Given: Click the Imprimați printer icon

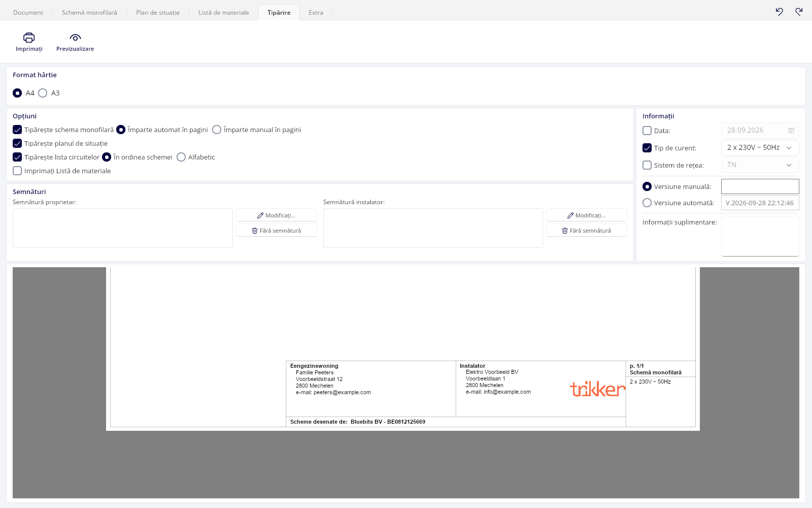Looking at the screenshot, I should [29, 38].
